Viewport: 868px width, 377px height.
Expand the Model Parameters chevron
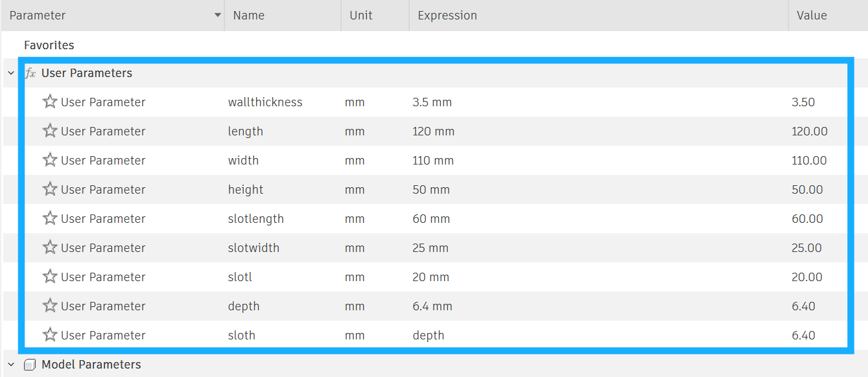pyautogui.click(x=11, y=365)
